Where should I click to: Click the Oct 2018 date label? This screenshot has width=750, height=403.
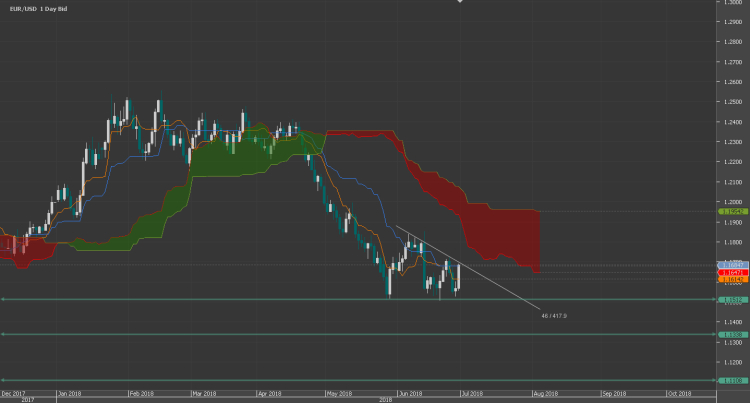coord(680,394)
